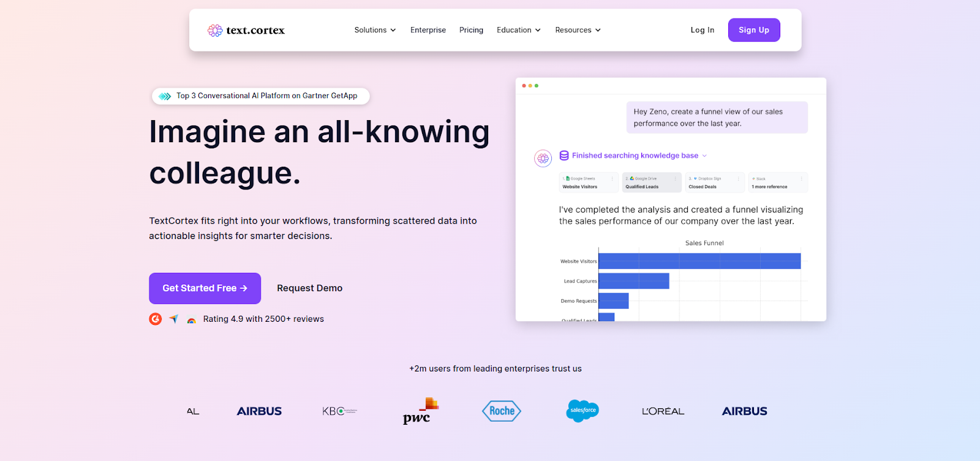Select the Qualified Leads reference card
This screenshot has width=980, height=461.
coord(652,183)
